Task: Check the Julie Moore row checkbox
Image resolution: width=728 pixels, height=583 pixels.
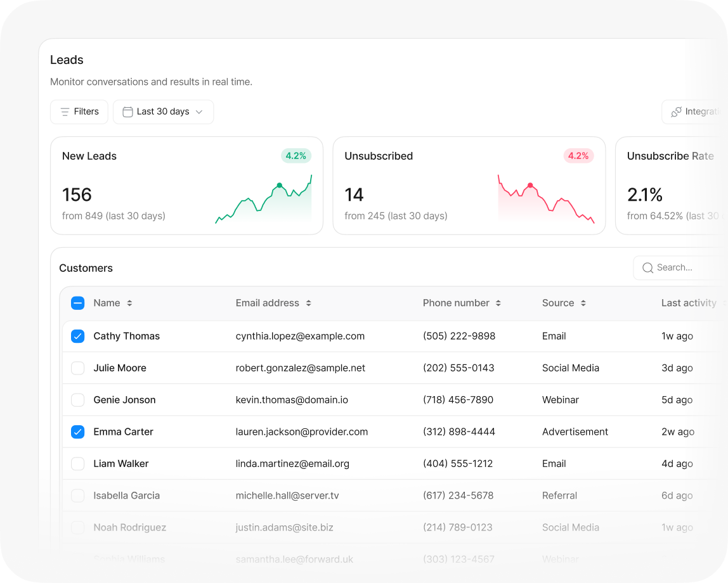Action: (x=77, y=368)
